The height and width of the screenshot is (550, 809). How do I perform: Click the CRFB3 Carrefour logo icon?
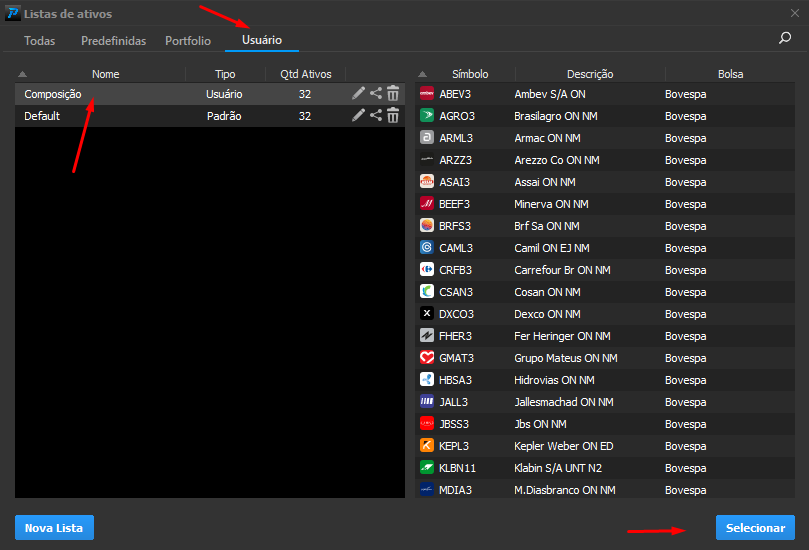click(x=427, y=270)
